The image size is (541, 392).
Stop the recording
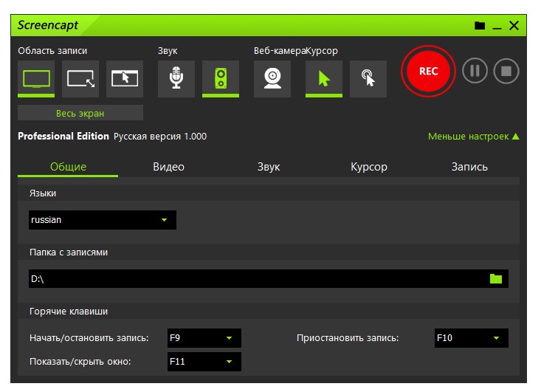(506, 71)
